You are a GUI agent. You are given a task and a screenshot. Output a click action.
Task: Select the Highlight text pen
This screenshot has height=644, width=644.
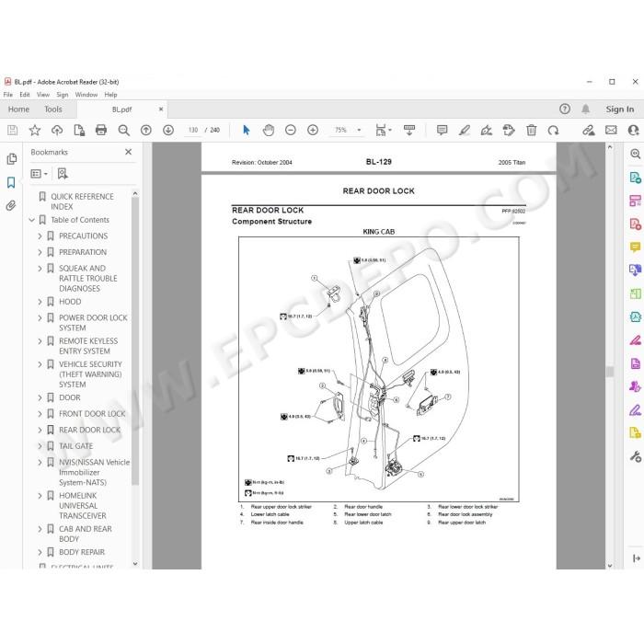tap(465, 131)
